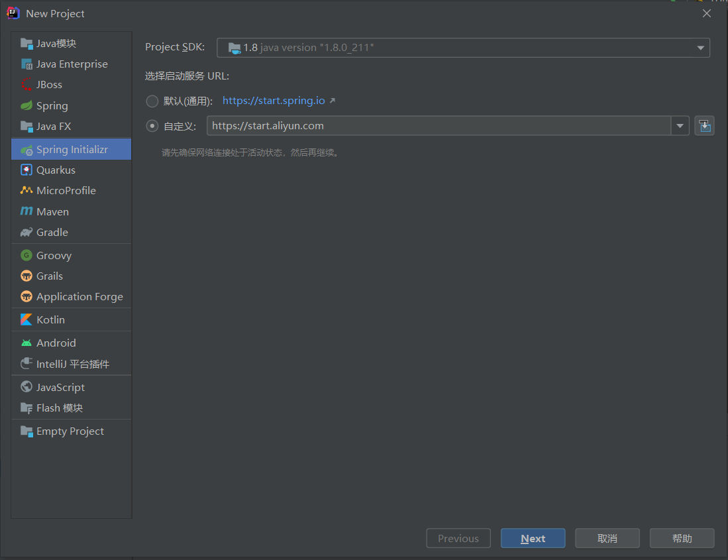This screenshot has width=728, height=560.
Task: Click the Next button
Action: point(533,538)
